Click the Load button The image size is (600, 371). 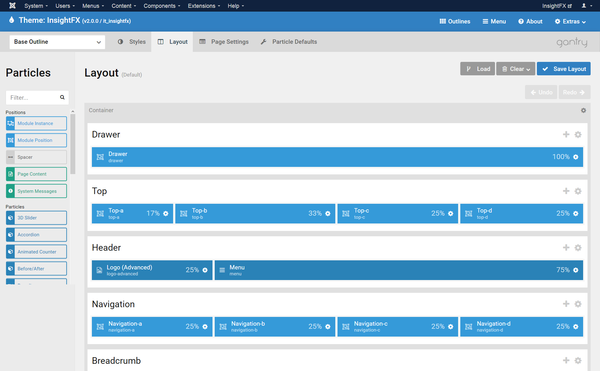point(478,69)
